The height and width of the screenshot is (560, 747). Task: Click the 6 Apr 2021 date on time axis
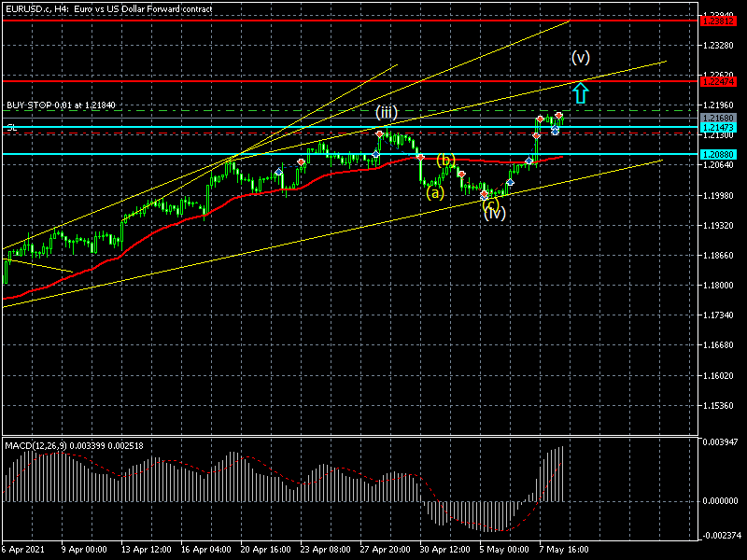22,550
